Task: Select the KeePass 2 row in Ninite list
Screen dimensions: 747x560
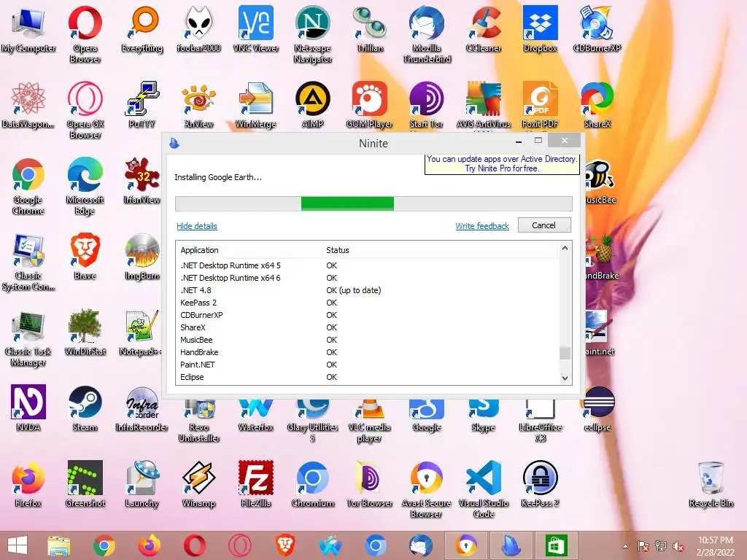Action: point(368,303)
